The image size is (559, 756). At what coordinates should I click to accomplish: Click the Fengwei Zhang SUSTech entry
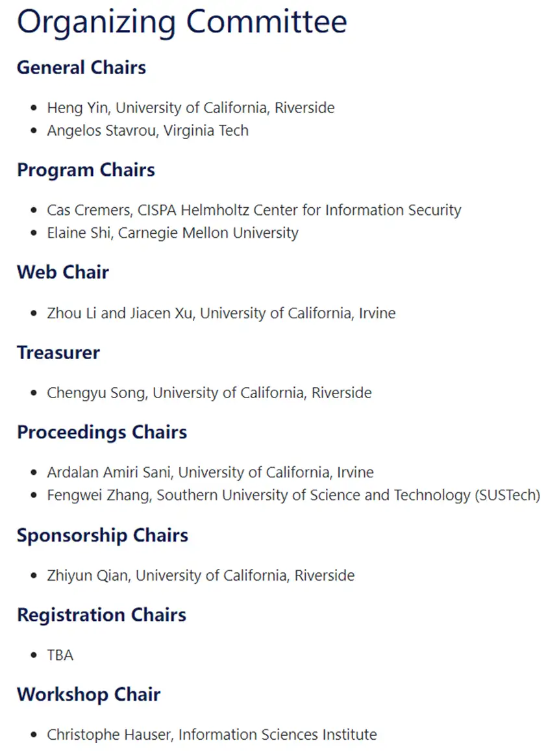pyautogui.click(x=293, y=495)
